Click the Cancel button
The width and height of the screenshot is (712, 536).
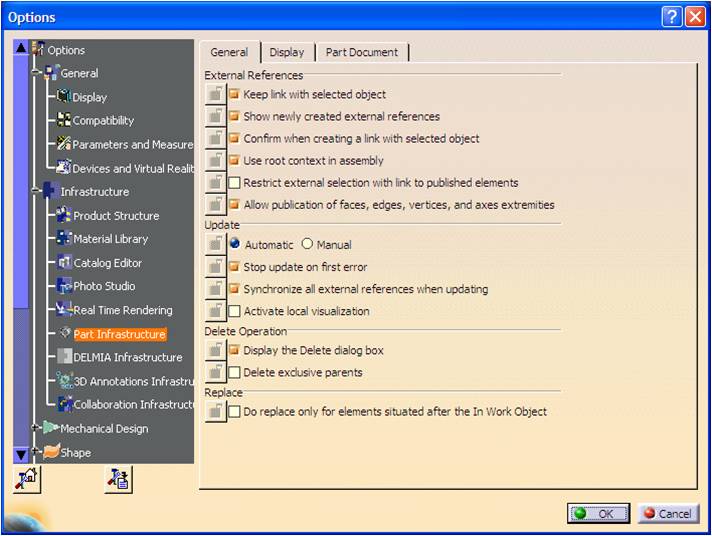pos(668,513)
